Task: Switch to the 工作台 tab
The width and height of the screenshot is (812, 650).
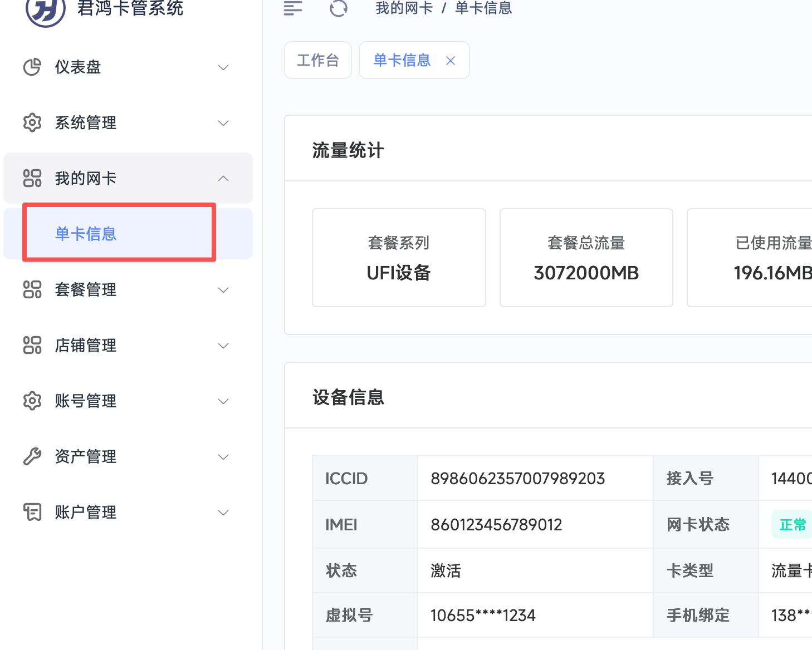Action: point(317,60)
